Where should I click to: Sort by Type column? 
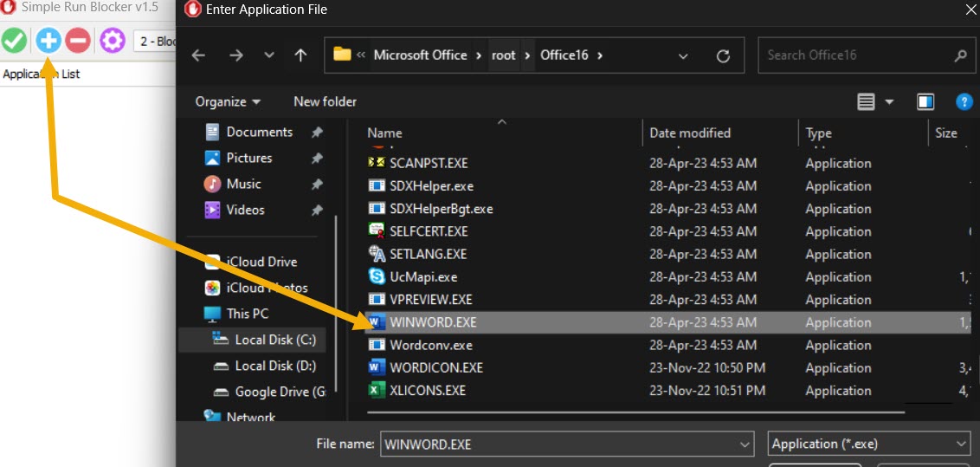[x=819, y=133]
